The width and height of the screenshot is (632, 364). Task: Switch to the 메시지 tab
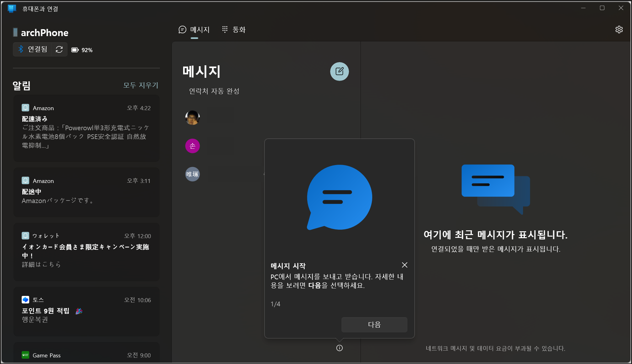point(194,30)
